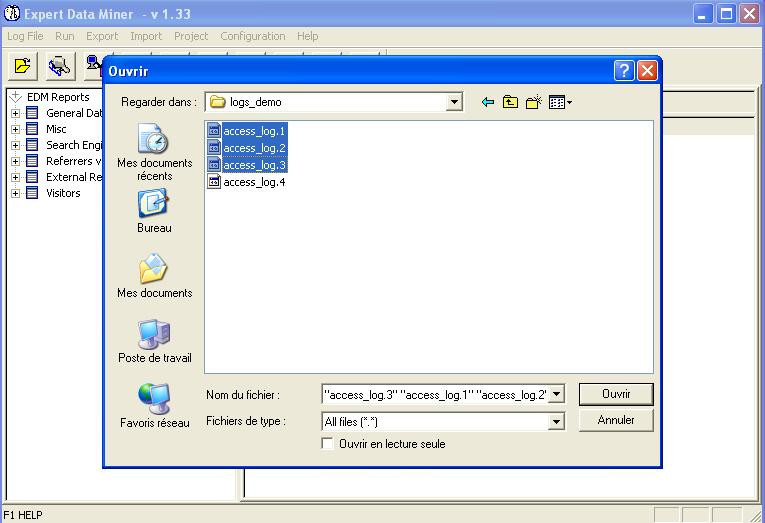Close the Ouvrir dialog
This screenshot has width=765, height=523.
(x=647, y=71)
